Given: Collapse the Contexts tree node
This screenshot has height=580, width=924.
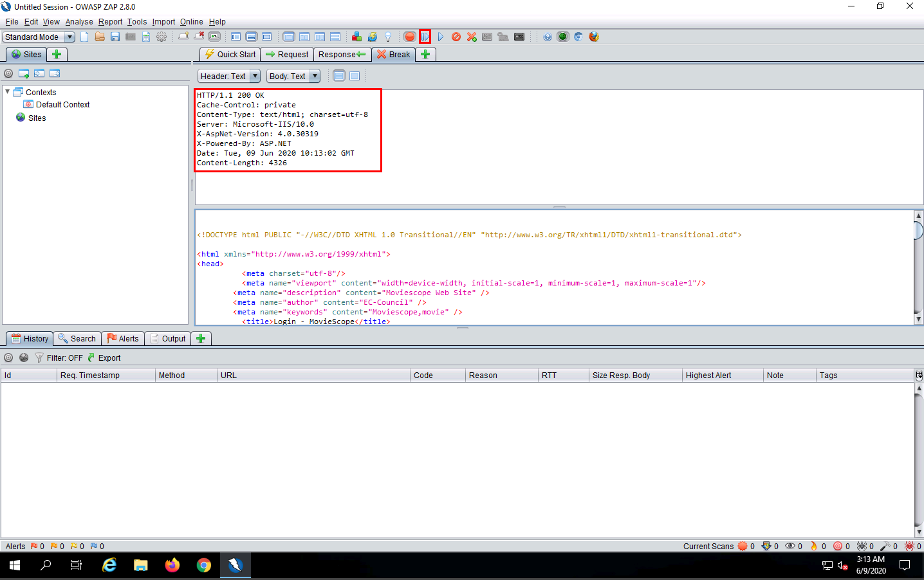Looking at the screenshot, I should (8, 92).
